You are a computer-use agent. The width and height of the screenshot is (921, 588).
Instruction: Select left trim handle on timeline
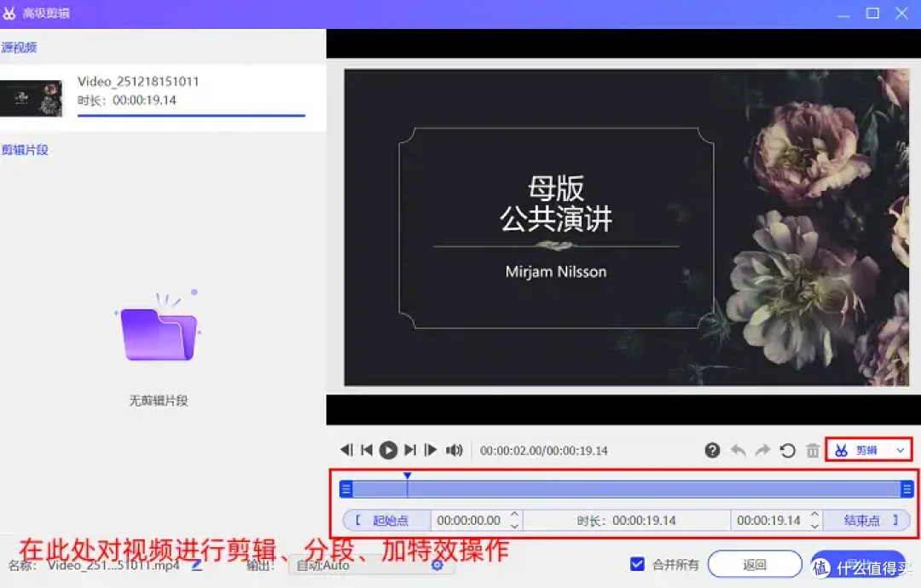(x=346, y=489)
